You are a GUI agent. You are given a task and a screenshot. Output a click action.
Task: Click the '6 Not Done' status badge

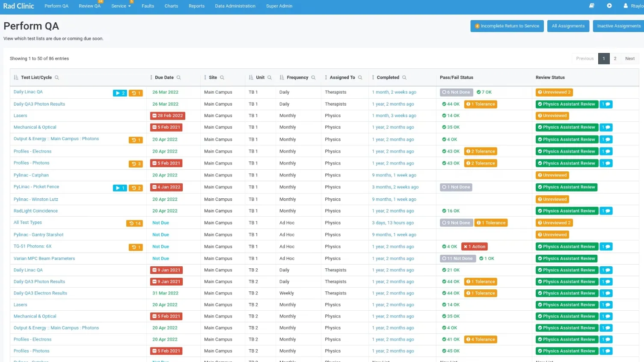(x=456, y=92)
